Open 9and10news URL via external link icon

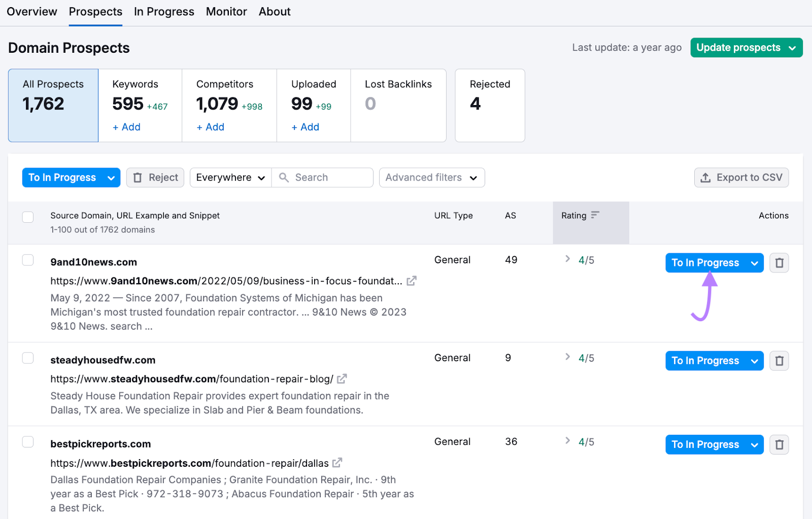(x=411, y=280)
